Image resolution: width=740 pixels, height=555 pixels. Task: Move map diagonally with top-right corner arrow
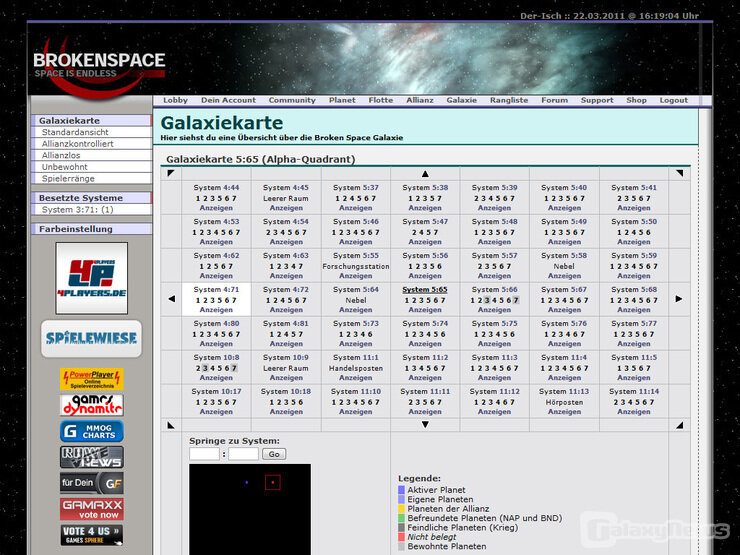pos(679,173)
